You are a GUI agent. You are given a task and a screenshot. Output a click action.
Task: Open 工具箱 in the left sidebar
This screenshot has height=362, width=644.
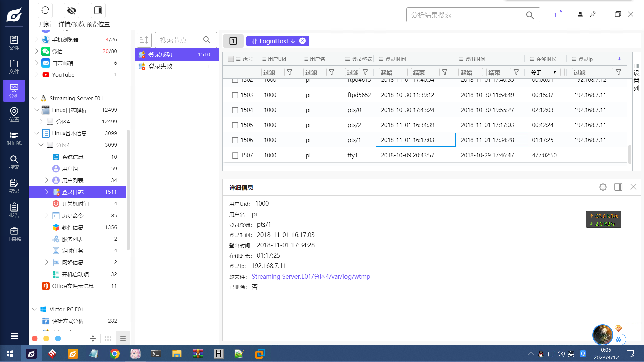point(14,234)
